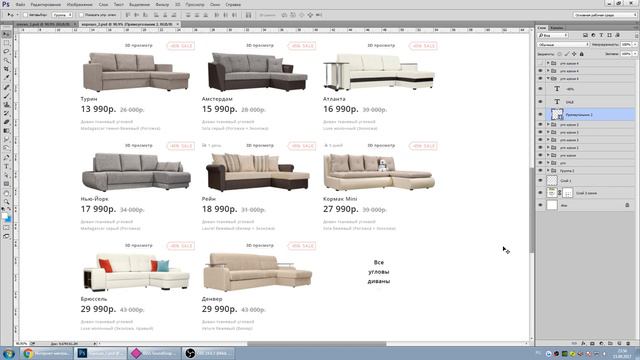Click the horizontal canvas scrollbar
Viewport: 640px width, 360px height.
point(316,344)
